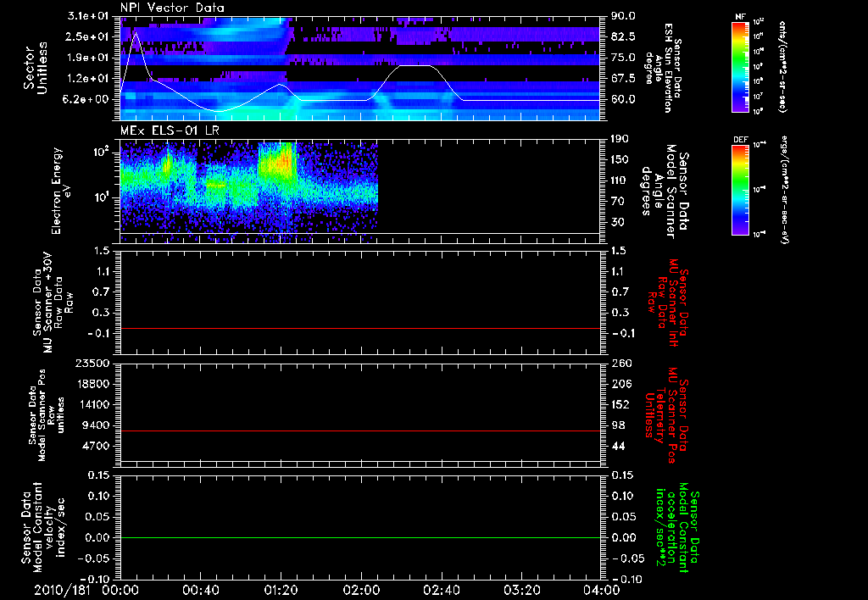Click the "04:00" time axis label
868x600 pixels.
[x=601, y=590]
